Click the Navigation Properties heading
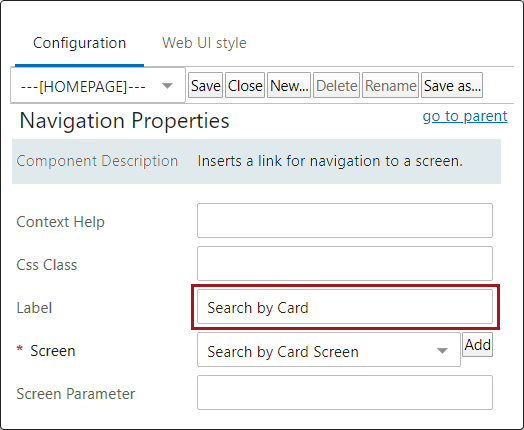 [x=124, y=120]
